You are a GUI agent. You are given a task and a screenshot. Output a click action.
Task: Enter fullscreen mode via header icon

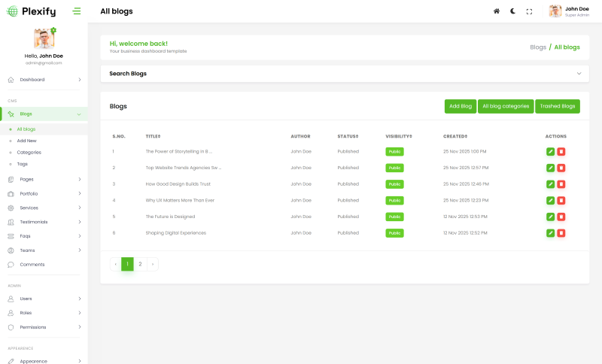coord(529,11)
